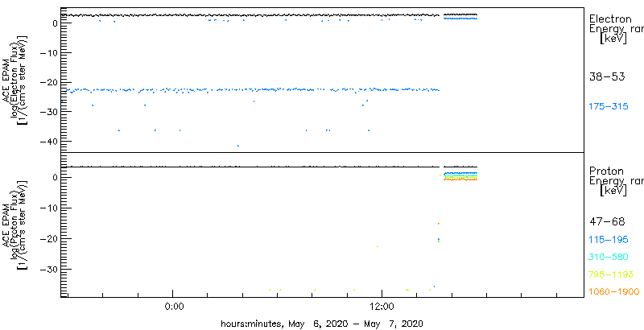This screenshot has width=644, height=330.
Task: Click the -20 tick label on electron axis
Action: click(48, 82)
